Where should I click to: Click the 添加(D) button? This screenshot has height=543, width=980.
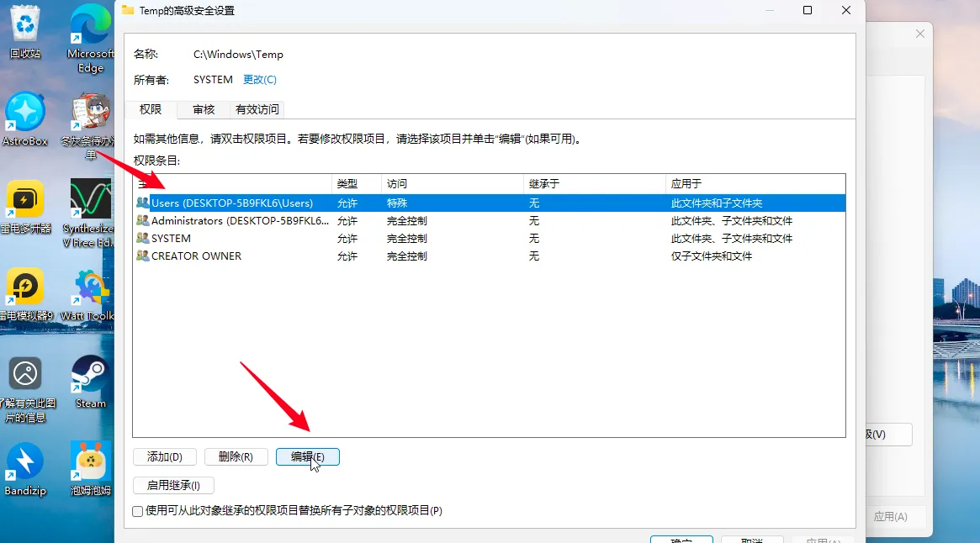click(x=165, y=456)
